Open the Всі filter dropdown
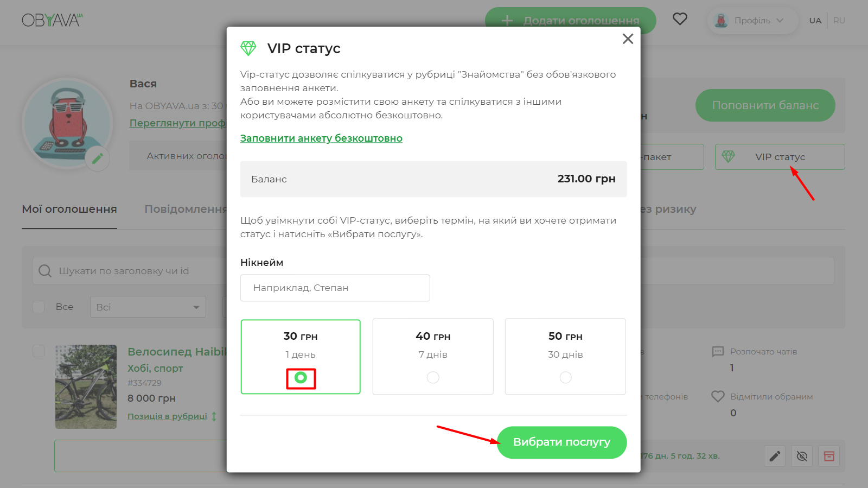868x488 pixels. tap(148, 307)
